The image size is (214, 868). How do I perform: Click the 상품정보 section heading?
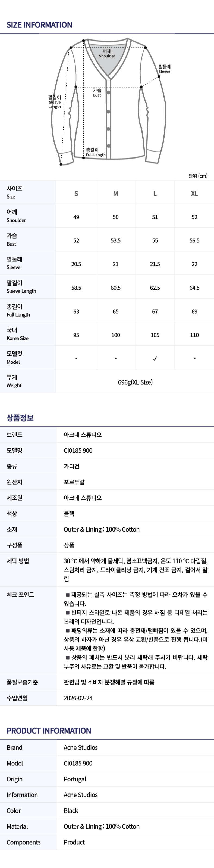[20, 418]
